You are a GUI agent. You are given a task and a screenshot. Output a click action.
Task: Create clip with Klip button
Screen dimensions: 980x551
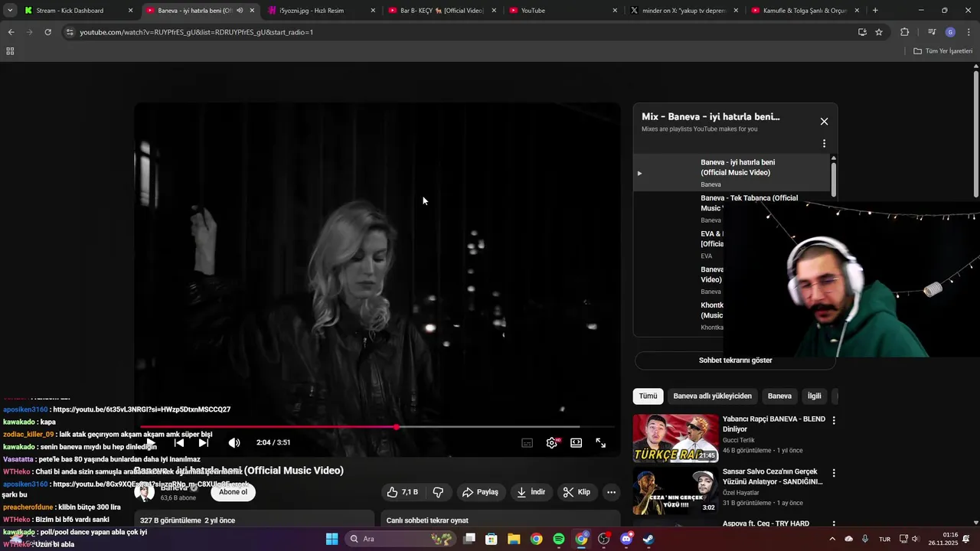[577, 492]
